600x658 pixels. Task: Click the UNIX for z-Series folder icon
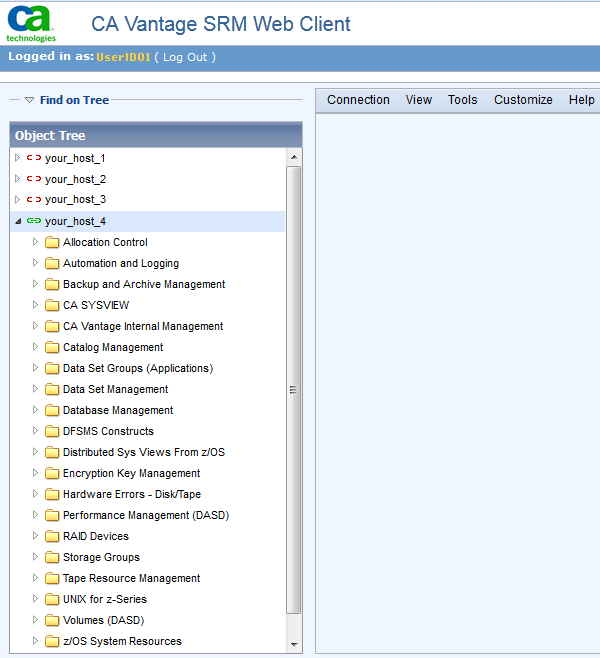tap(52, 599)
